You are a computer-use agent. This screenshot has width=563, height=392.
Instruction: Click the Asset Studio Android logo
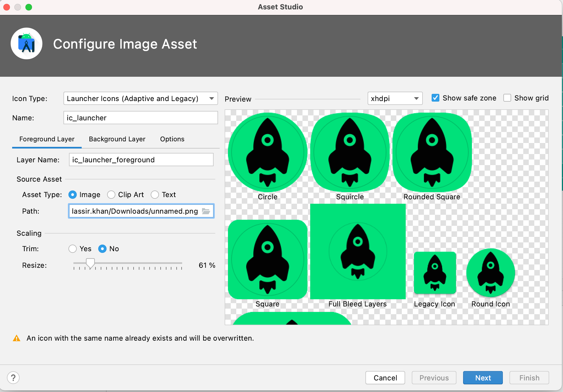26,43
